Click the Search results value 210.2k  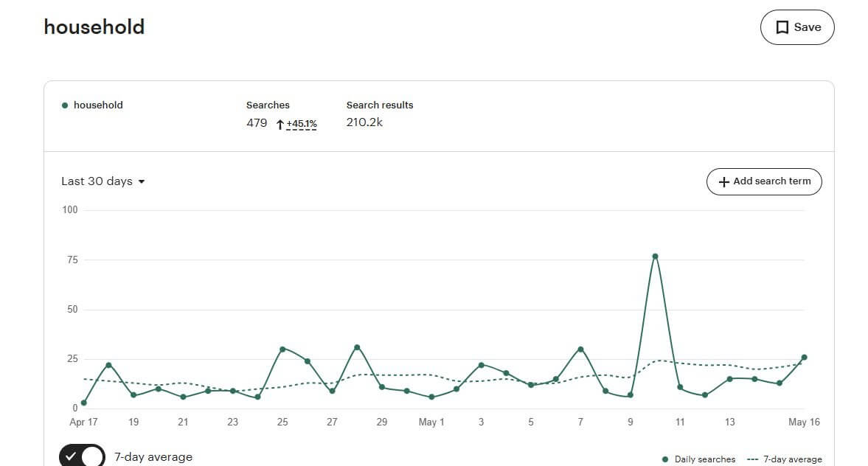click(x=364, y=122)
